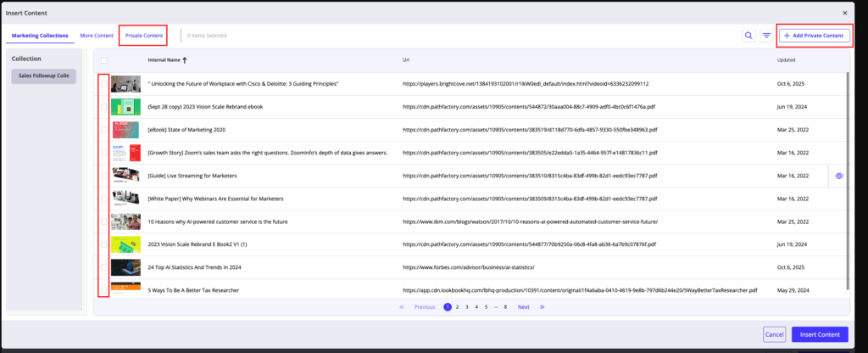The image size is (868, 353).
Task: Open the filter icon menu
Action: 766,36
